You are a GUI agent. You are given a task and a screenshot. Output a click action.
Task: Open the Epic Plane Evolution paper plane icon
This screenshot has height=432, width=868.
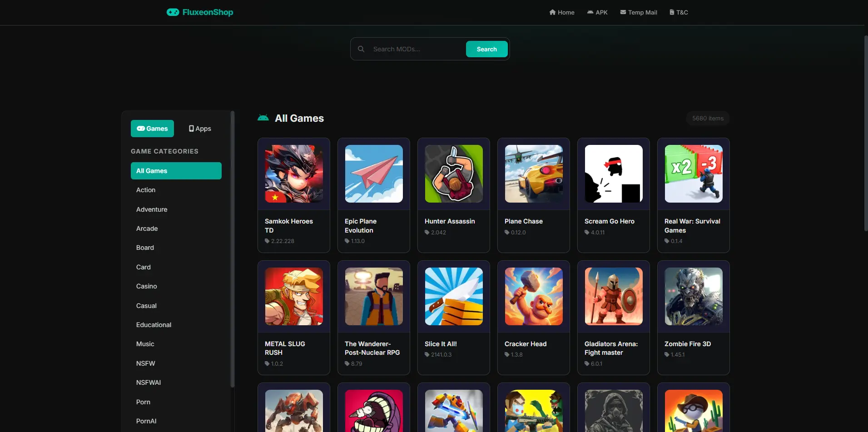point(374,174)
